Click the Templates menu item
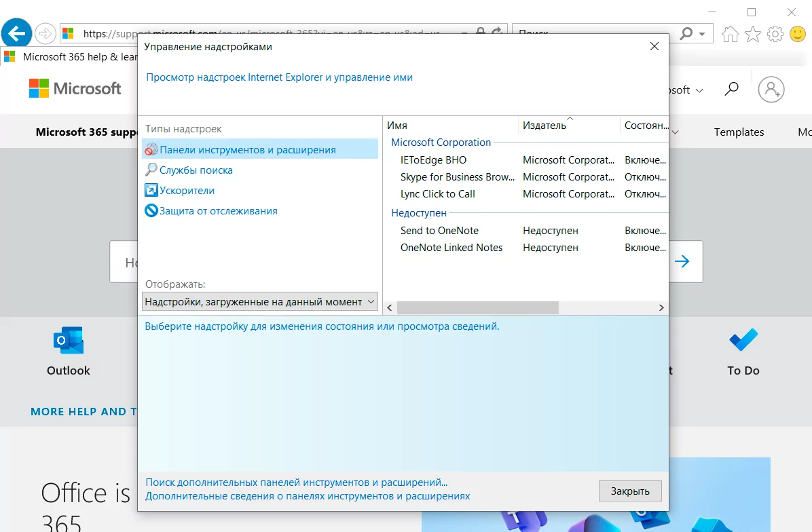 [739, 132]
